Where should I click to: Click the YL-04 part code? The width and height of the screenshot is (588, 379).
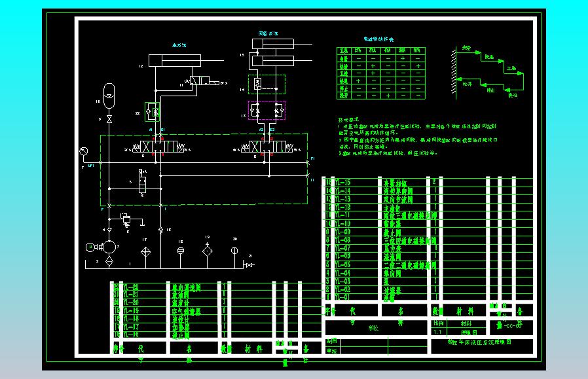click(342, 273)
